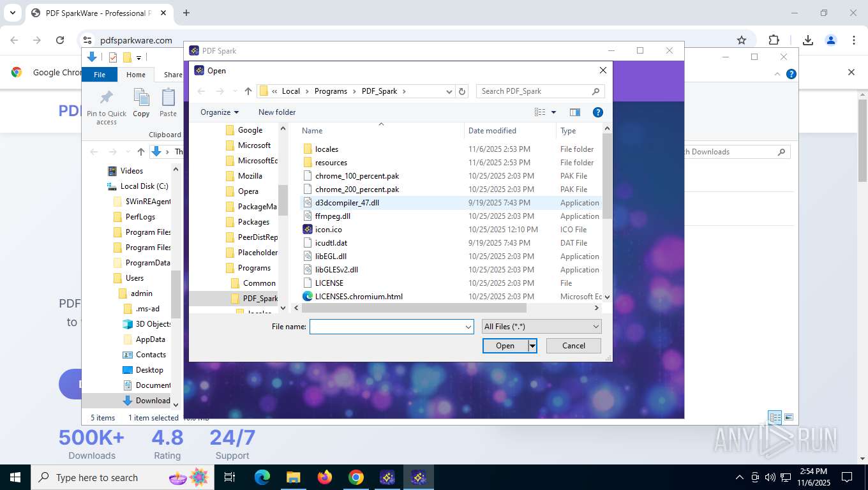
Task: Click the Copy icon in File Explorer ribbon
Action: tap(141, 103)
